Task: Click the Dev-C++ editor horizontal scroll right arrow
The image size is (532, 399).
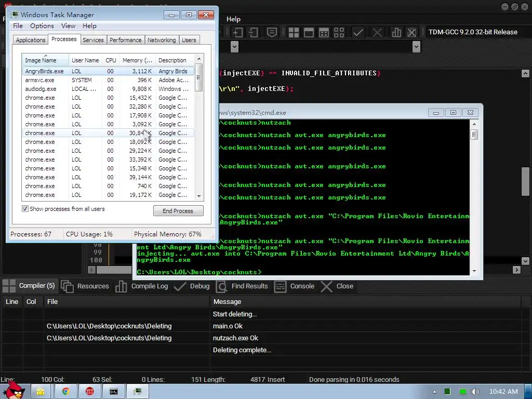Action: 516,270
